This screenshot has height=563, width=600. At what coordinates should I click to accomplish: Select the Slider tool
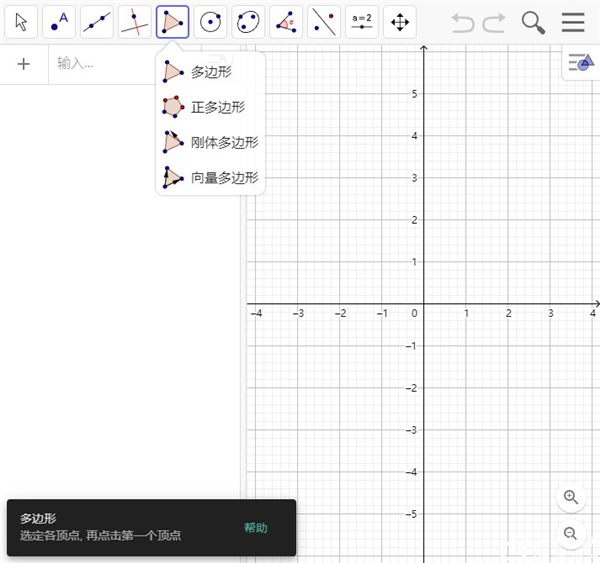362,22
